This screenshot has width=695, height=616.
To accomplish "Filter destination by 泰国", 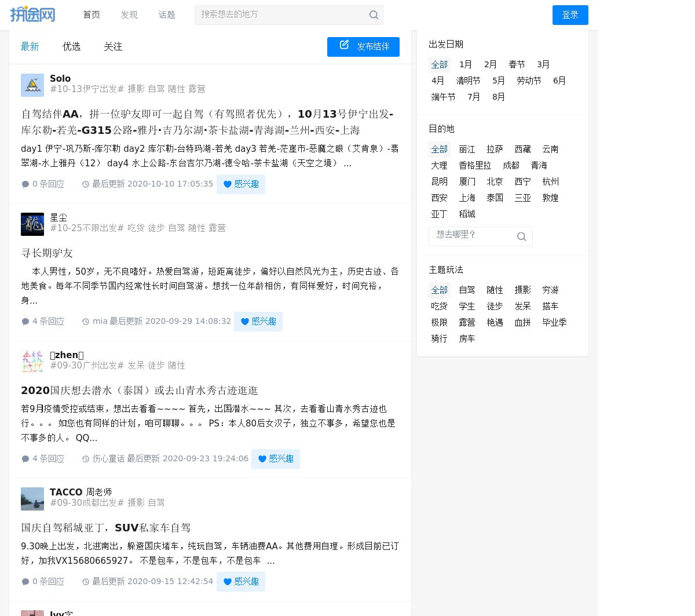I will click(495, 198).
